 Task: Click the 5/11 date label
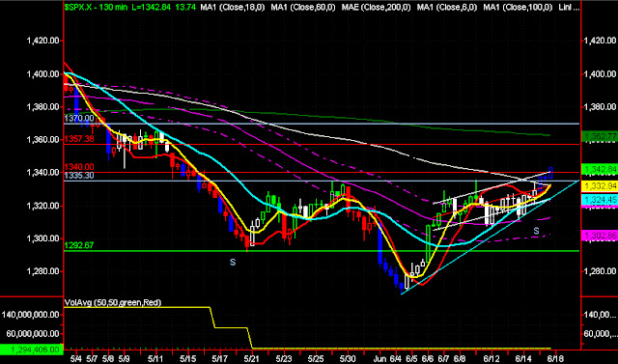coord(156,360)
